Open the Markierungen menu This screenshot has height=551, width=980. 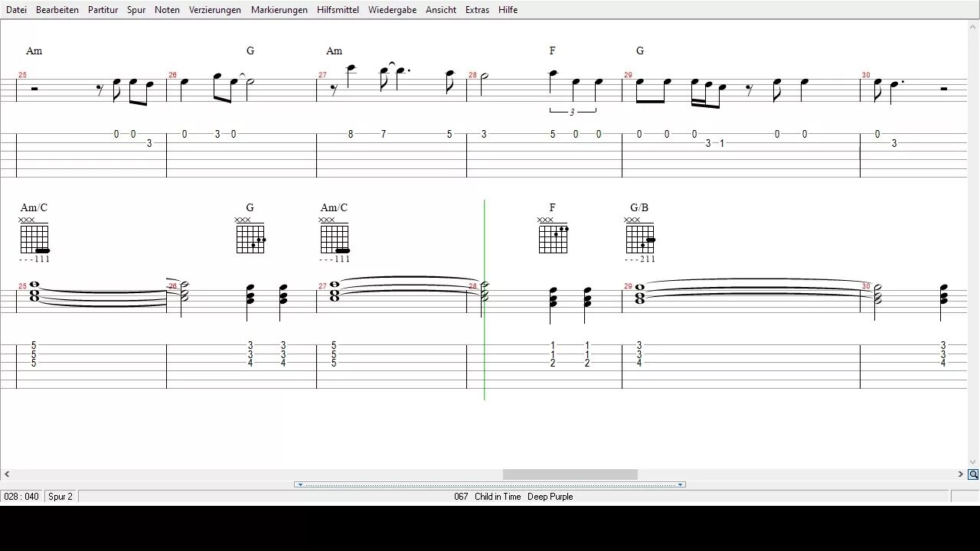click(279, 10)
